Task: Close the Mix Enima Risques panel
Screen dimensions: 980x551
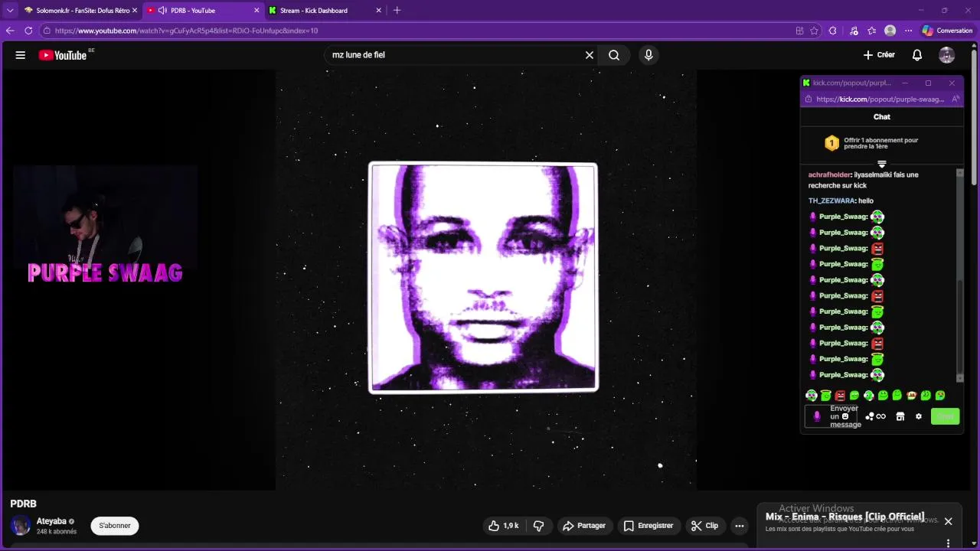Action: (948, 521)
